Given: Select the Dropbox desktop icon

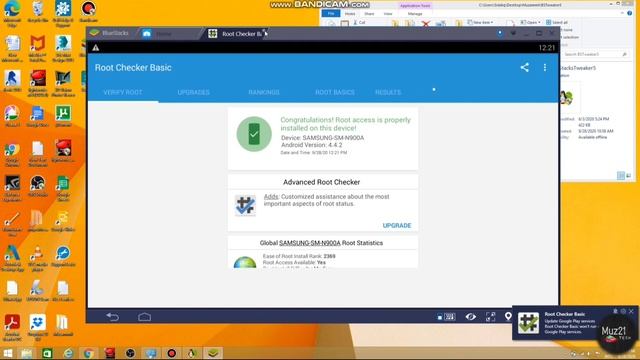Looking at the screenshot, I should click(38, 328).
